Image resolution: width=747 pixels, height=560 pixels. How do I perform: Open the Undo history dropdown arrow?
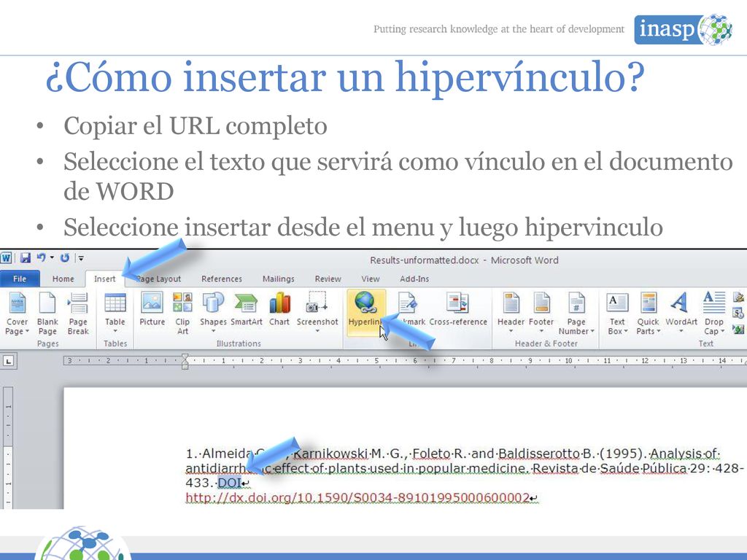pos(52,257)
